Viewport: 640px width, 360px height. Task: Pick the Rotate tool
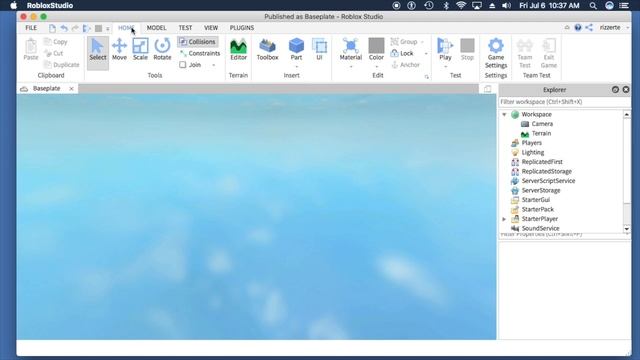tap(162, 49)
